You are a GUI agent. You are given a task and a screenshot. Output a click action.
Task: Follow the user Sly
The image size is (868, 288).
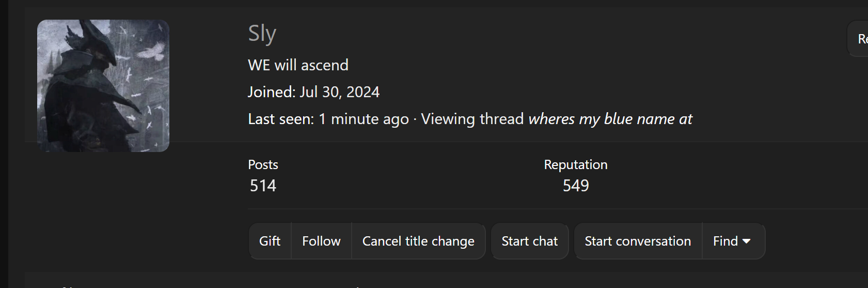click(x=321, y=241)
